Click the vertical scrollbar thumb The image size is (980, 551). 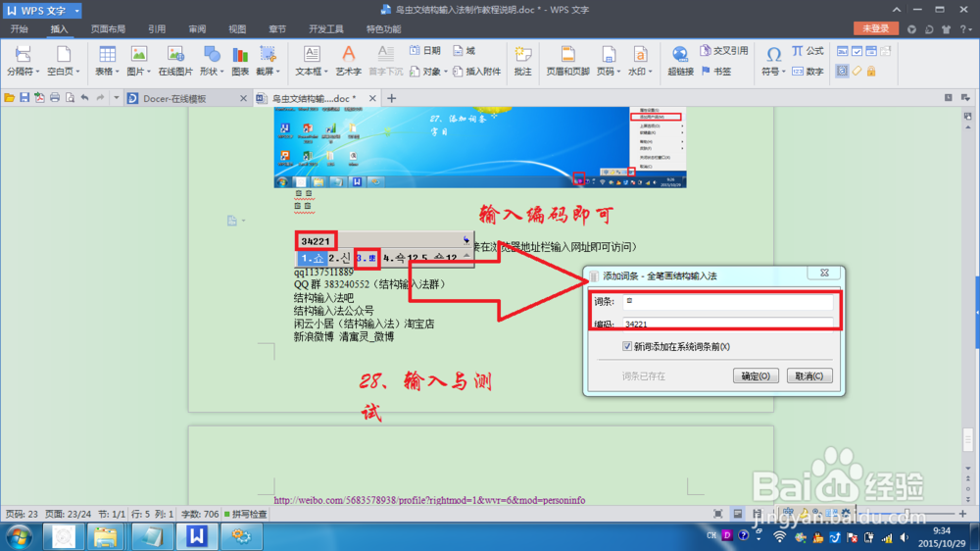tap(967, 438)
